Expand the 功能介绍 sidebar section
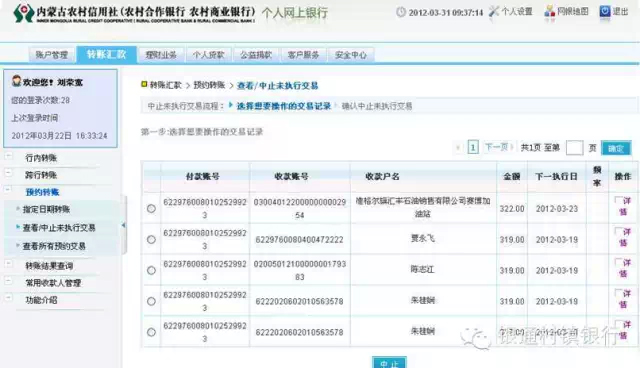This screenshot has height=368, width=640. coord(8,298)
